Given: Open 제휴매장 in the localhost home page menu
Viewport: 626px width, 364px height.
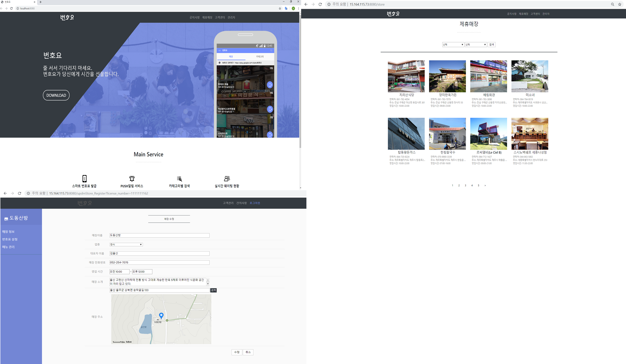Looking at the screenshot, I should [x=207, y=17].
